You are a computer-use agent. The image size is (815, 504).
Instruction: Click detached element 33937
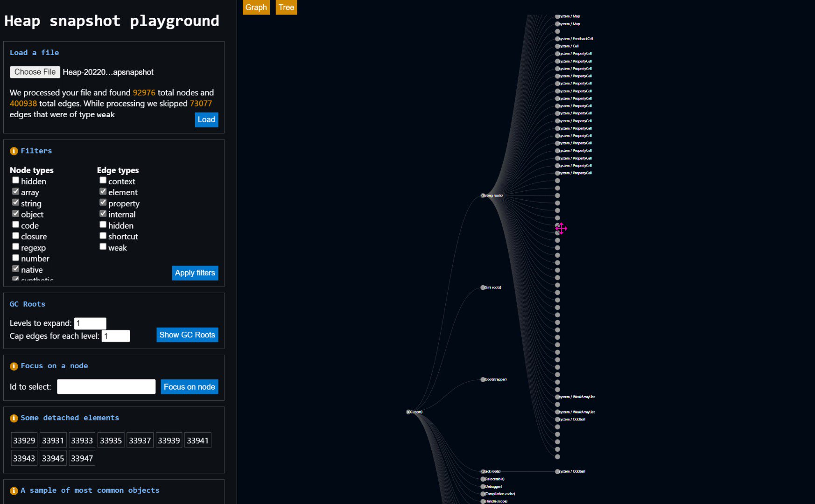click(x=140, y=440)
